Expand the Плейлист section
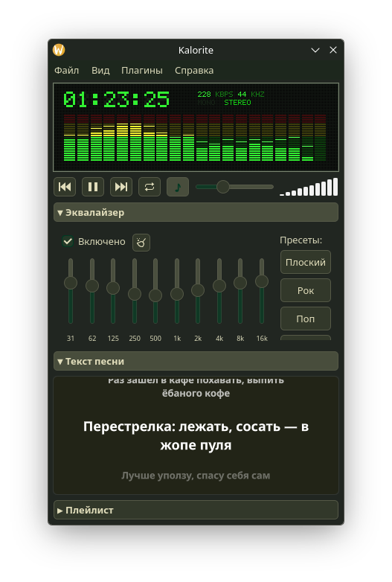The height and width of the screenshot is (582, 392). [196, 511]
